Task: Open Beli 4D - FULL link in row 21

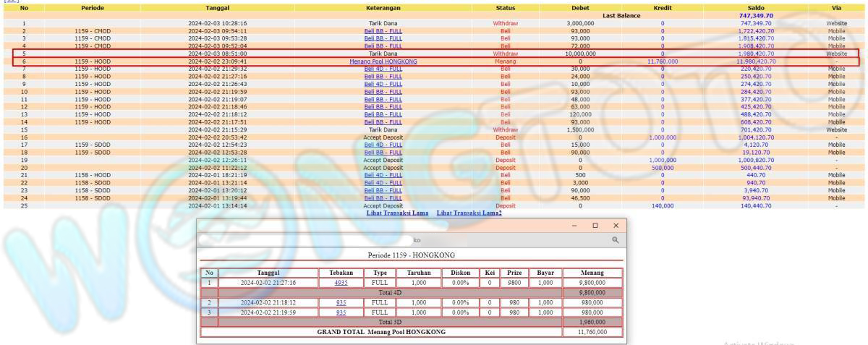Action: click(383, 175)
